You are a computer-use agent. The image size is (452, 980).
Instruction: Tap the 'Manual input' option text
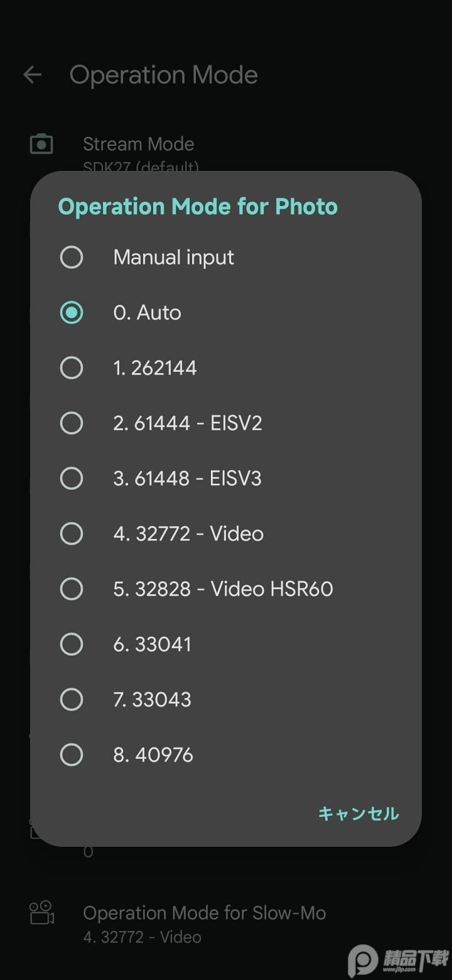pos(173,257)
